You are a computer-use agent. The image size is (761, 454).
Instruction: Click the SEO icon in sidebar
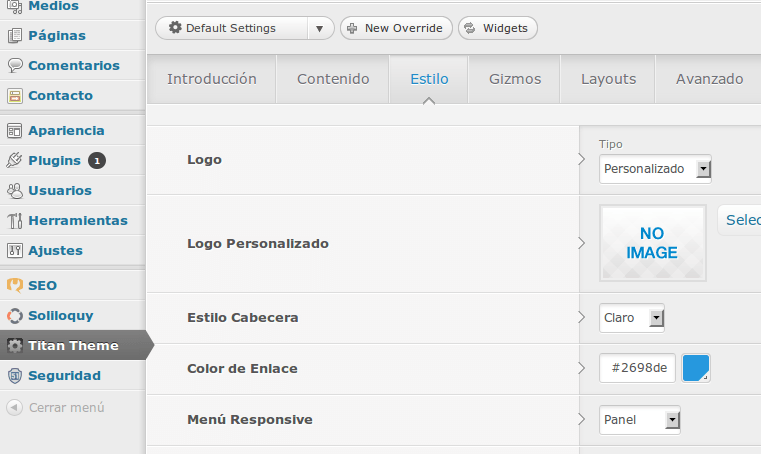(x=15, y=286)
